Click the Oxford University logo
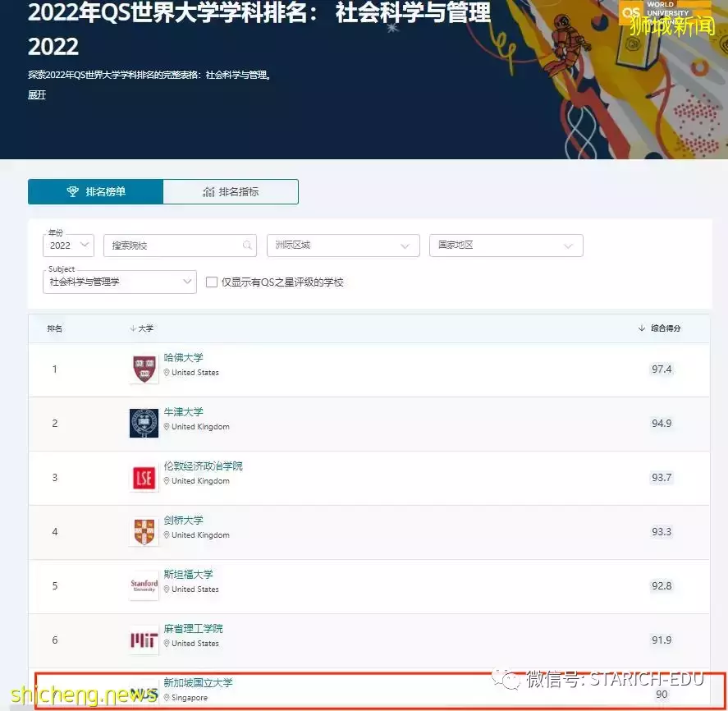The height and width of the screenshot is (711, 728). [x=144, y=422]
